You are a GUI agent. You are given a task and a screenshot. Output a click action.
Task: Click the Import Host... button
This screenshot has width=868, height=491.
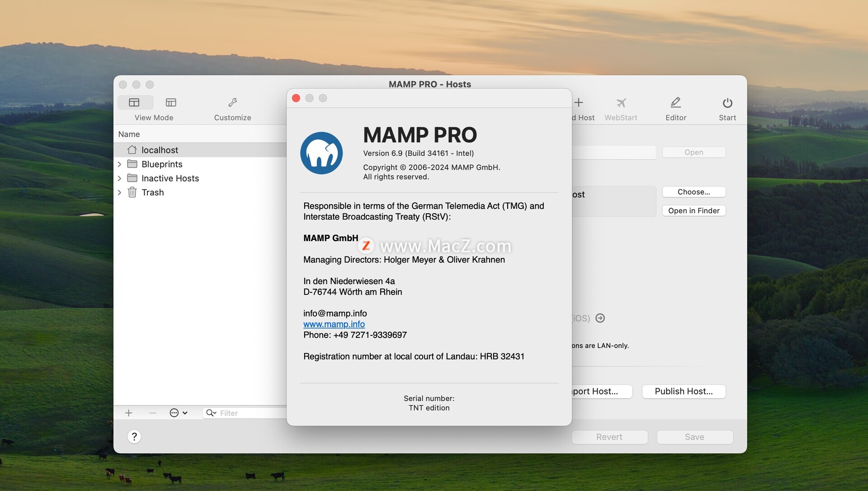point(602,391)
